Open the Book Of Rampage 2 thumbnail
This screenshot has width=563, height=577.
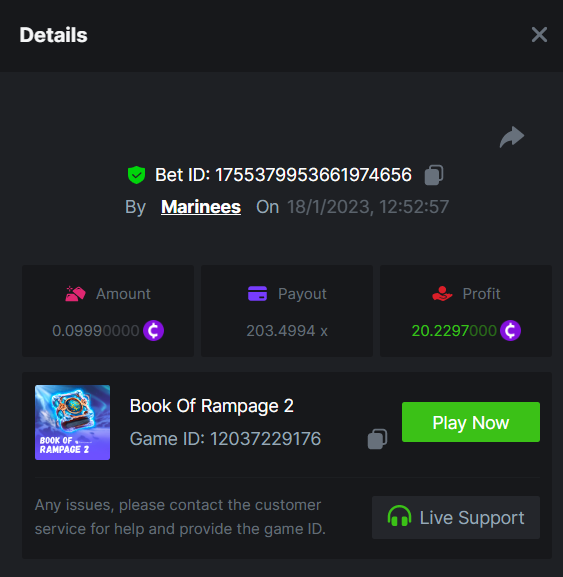click(72, 422)
